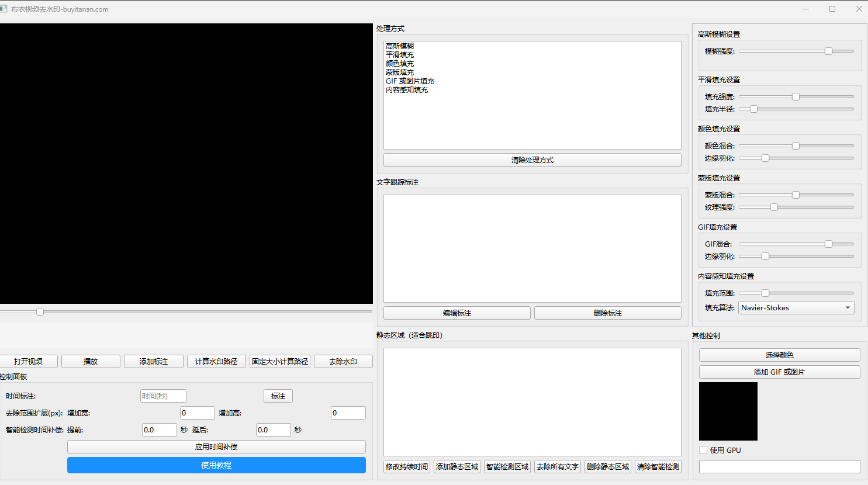Click the 添加标注 button
The image size is (868, 485).
[x=154, y=362]
